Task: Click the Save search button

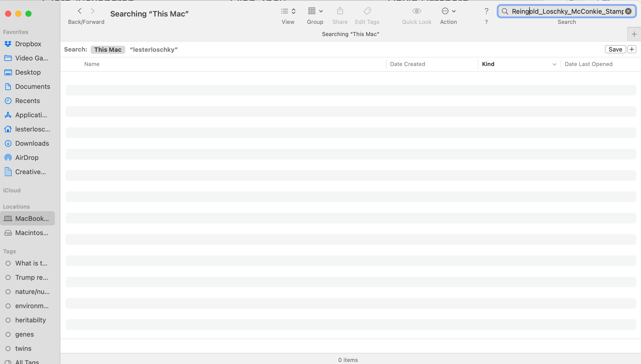Action: tap(615, 49)
